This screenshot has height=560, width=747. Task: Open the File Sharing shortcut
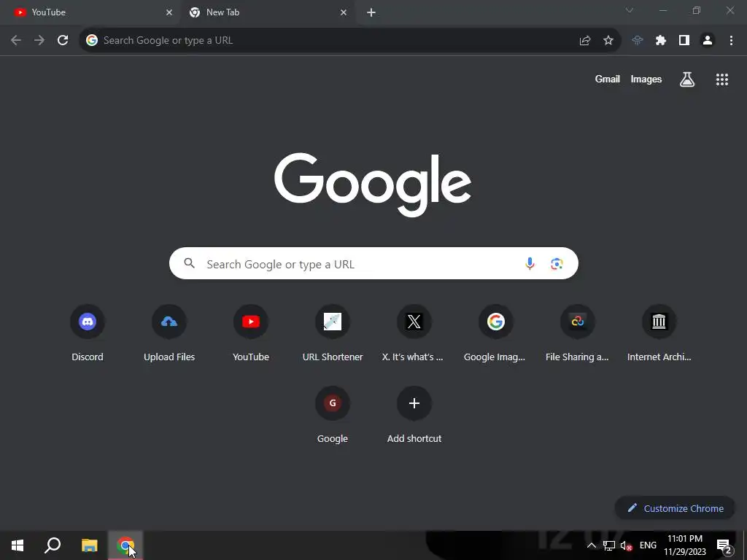(x=578, y=334)
